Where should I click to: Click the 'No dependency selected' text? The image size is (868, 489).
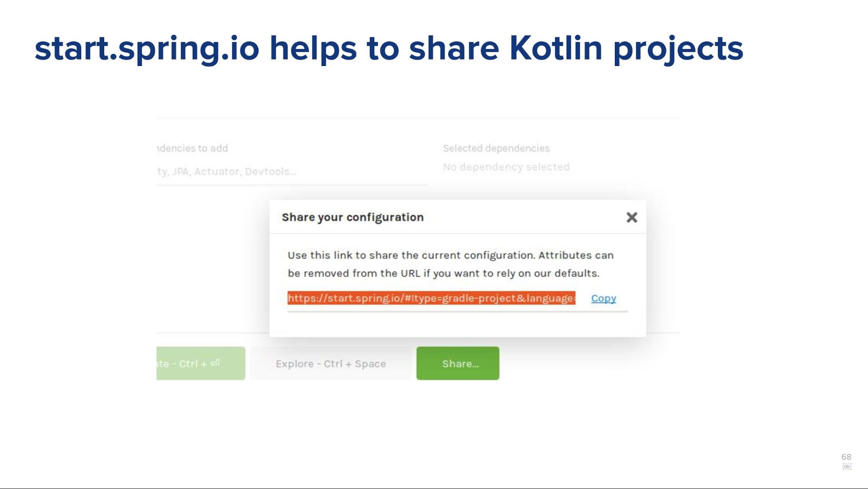point(506,167)
